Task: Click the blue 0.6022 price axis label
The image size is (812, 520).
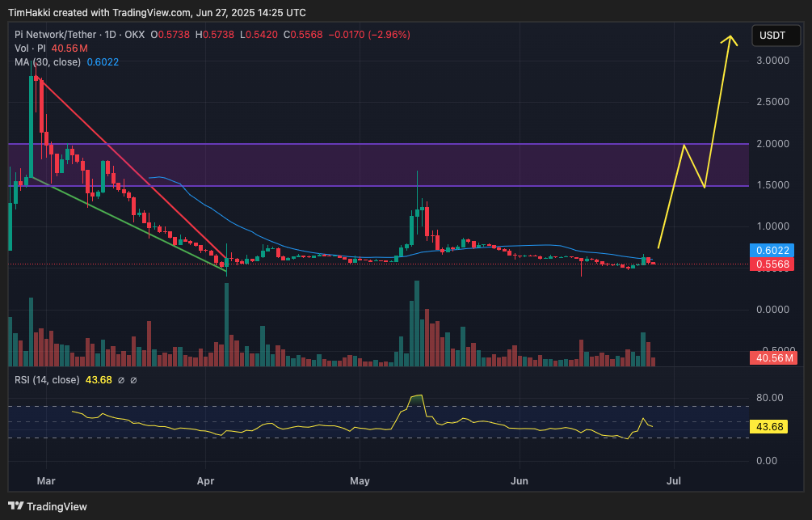Action: click(772, 251)
